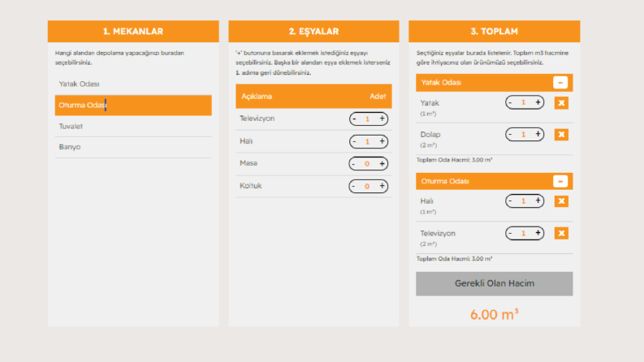Click the Açıklama column header
644x362 pixels.
[x=257, y=97]
